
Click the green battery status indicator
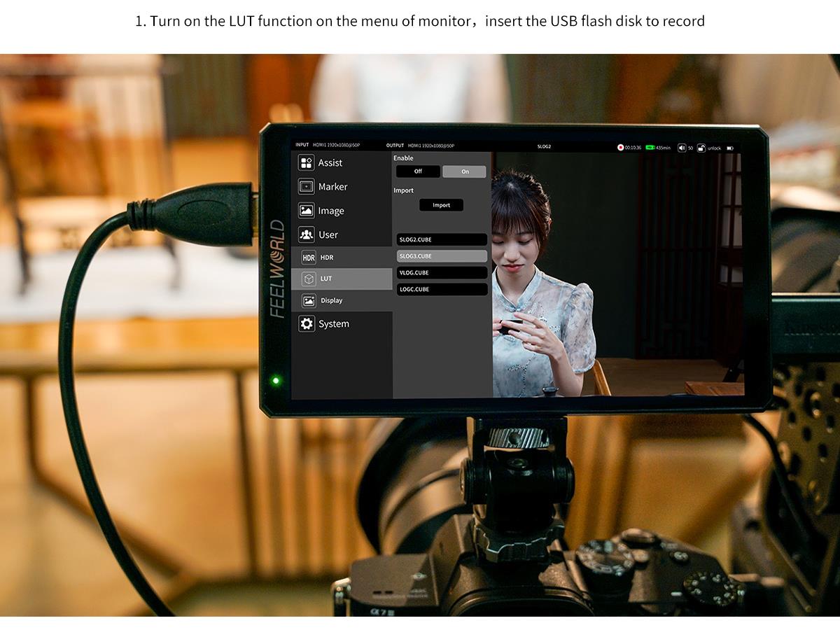650,148
